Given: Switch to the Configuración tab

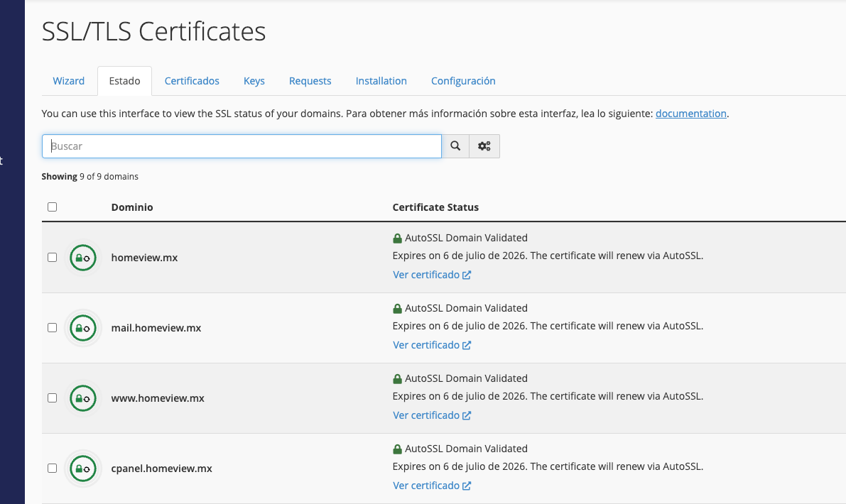Looking at the screenshot, I should coord(463,81).
